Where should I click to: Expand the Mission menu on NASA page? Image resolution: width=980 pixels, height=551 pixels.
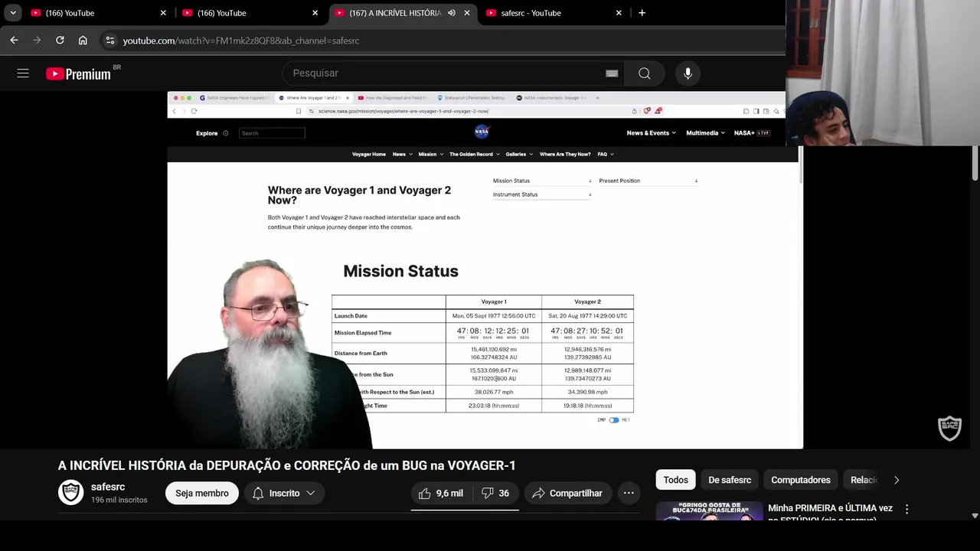pyautogui.click(x=430, y=155)
